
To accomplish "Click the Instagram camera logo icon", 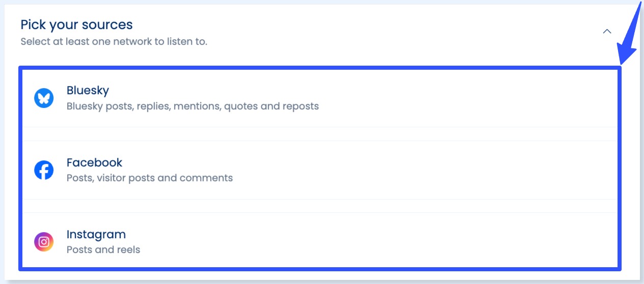I will coord(44,242).
